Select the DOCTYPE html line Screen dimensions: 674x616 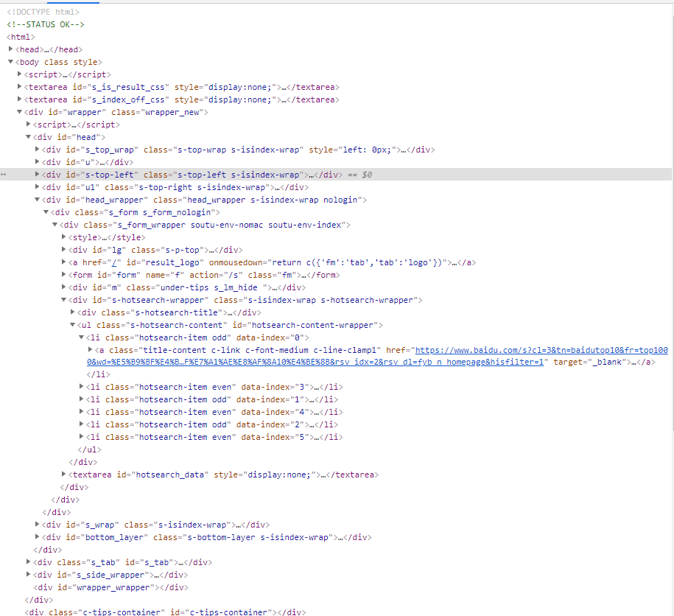43,12
